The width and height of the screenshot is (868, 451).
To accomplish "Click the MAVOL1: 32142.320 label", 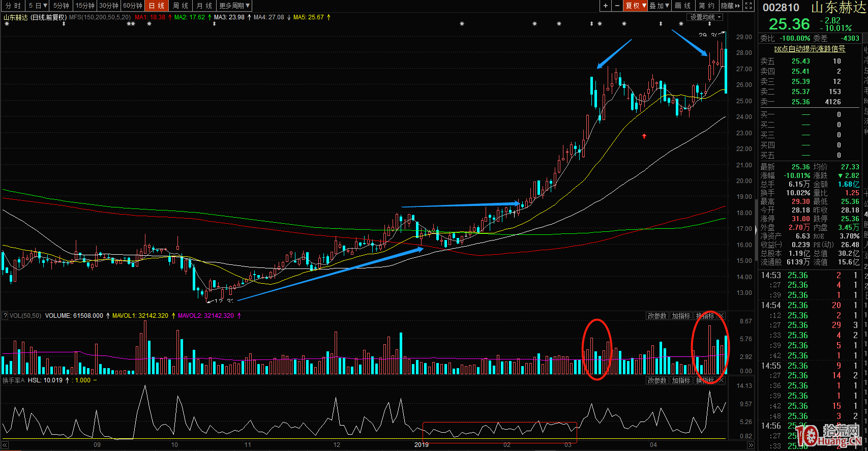I will [140, 316].
